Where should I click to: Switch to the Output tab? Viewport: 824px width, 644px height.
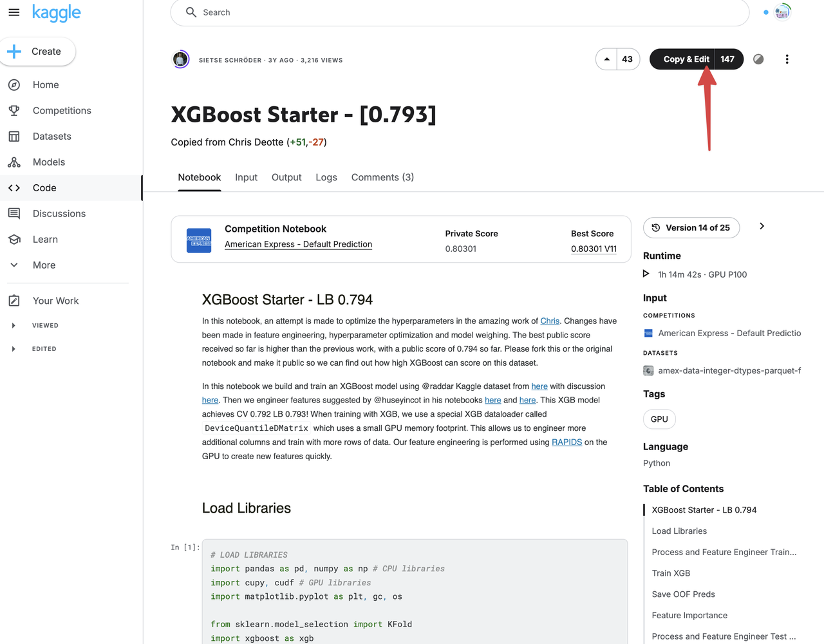coord(286,178)
